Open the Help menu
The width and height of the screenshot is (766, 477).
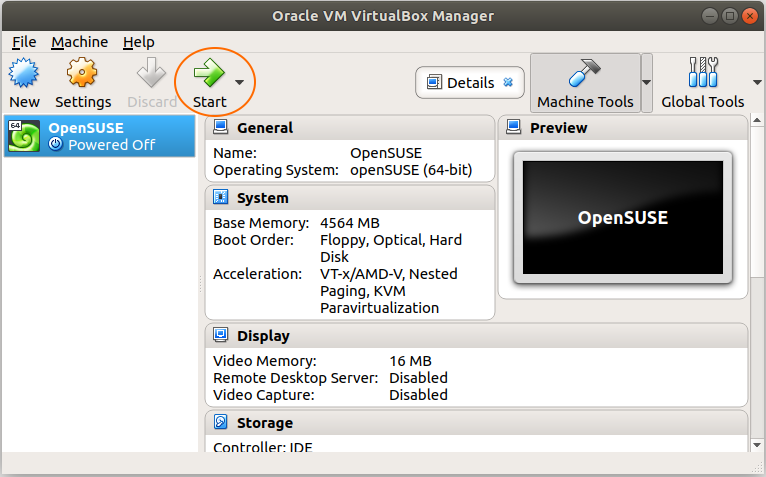click(x=139, y=42)
